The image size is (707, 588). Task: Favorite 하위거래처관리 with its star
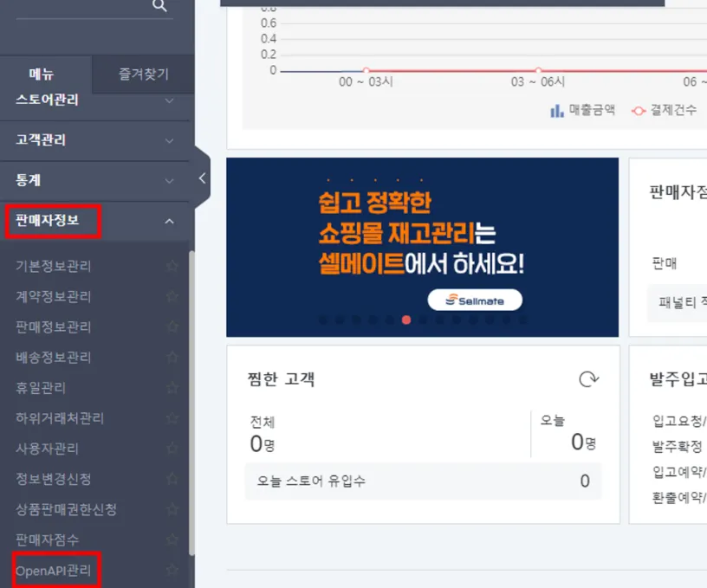click(172, 418)
